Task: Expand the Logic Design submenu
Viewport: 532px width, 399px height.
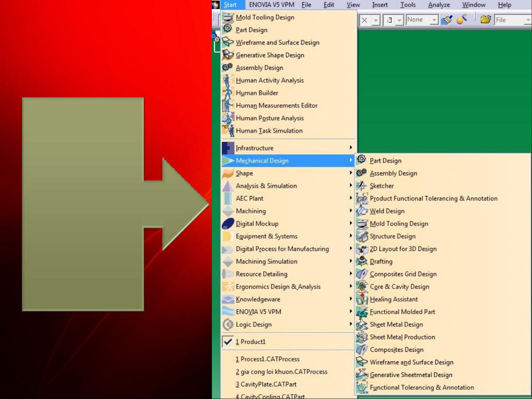Action: pos(289,324)
